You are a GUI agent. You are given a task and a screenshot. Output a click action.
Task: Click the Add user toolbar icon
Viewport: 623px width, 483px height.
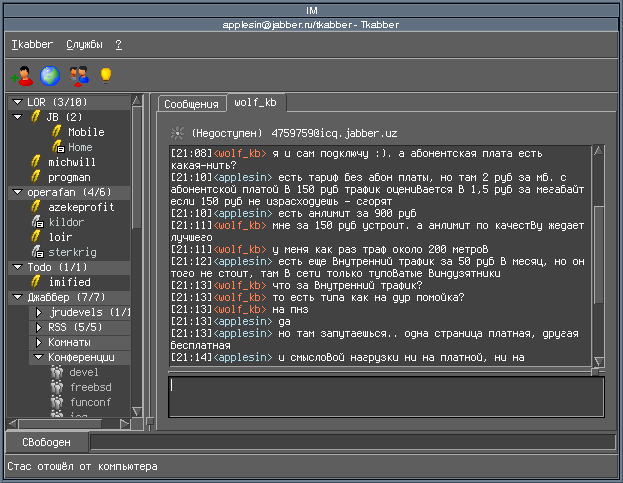point(21,75)
